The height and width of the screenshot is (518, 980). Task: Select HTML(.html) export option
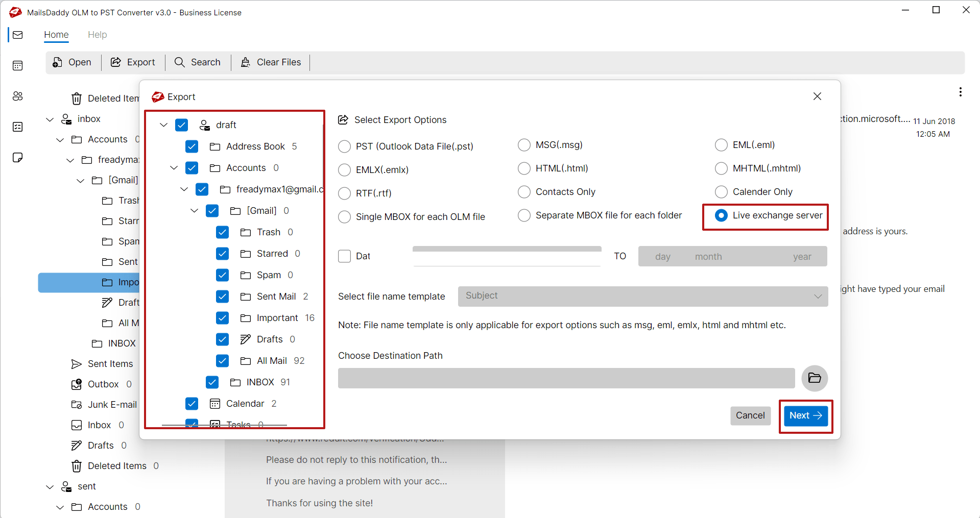(524, 168)
